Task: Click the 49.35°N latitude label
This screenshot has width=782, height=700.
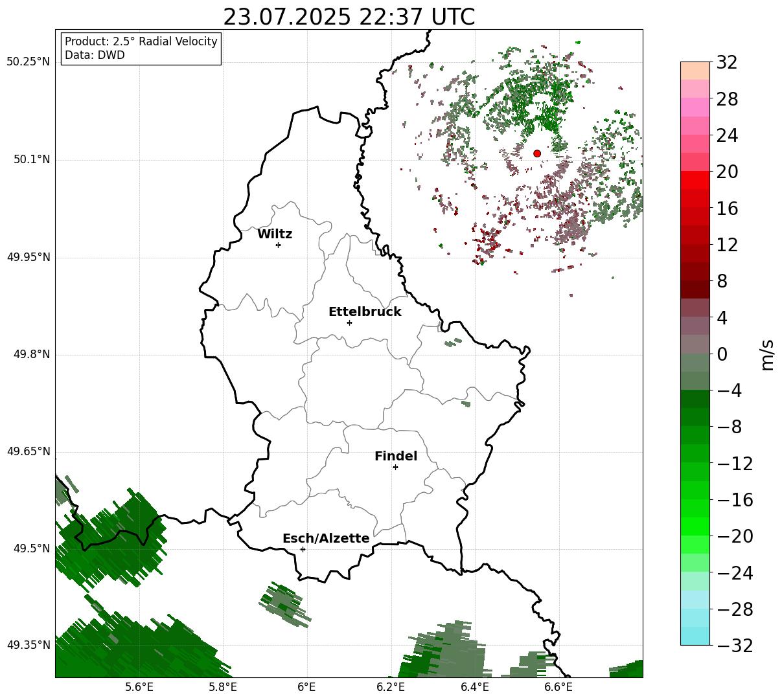Action: [x=29, y=645]
